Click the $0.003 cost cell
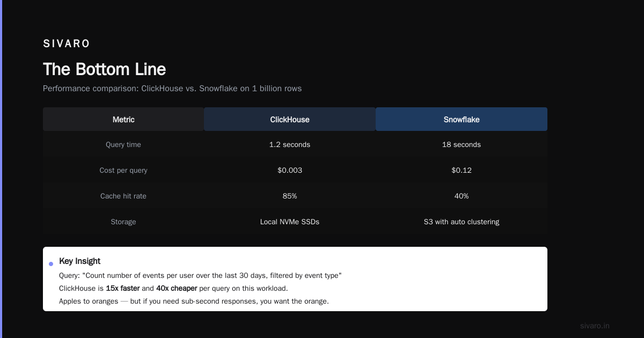Image resolution: width=644 pixels, height=338 pixels. coord(290,171)
